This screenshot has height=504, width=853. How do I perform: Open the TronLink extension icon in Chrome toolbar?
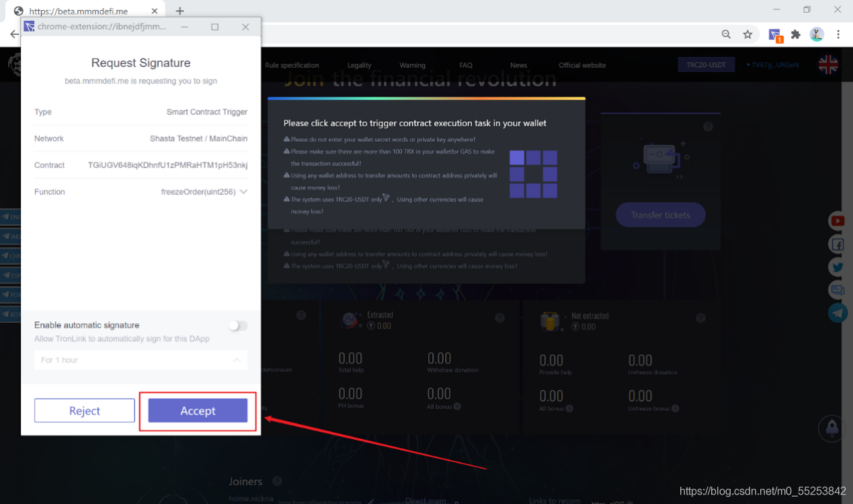pyautogui.click(x=774, y=35)
